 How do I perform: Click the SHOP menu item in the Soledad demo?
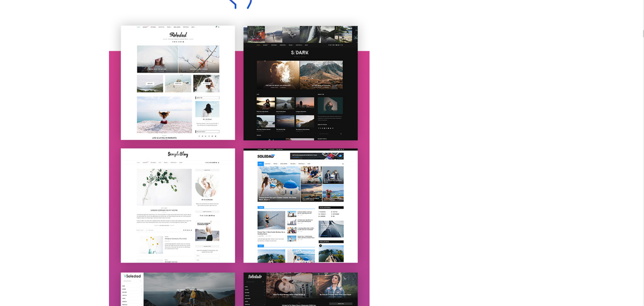tap(193, 27)
